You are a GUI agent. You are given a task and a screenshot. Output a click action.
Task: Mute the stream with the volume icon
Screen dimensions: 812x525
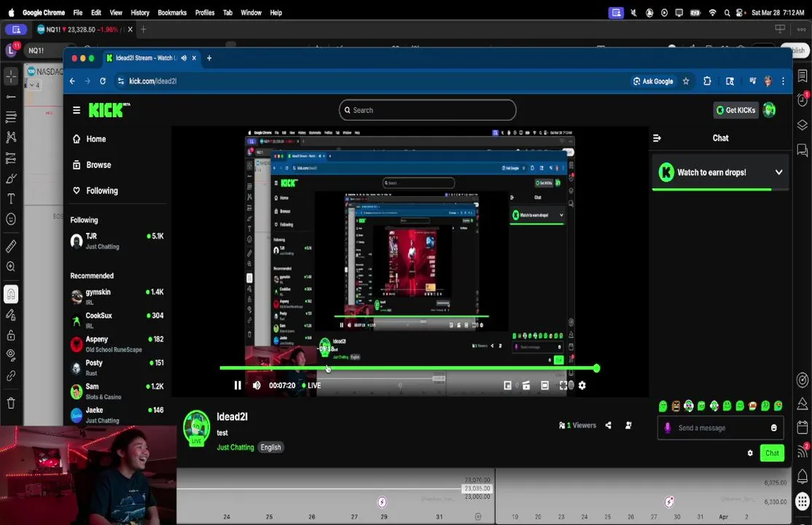click(257, 385)
